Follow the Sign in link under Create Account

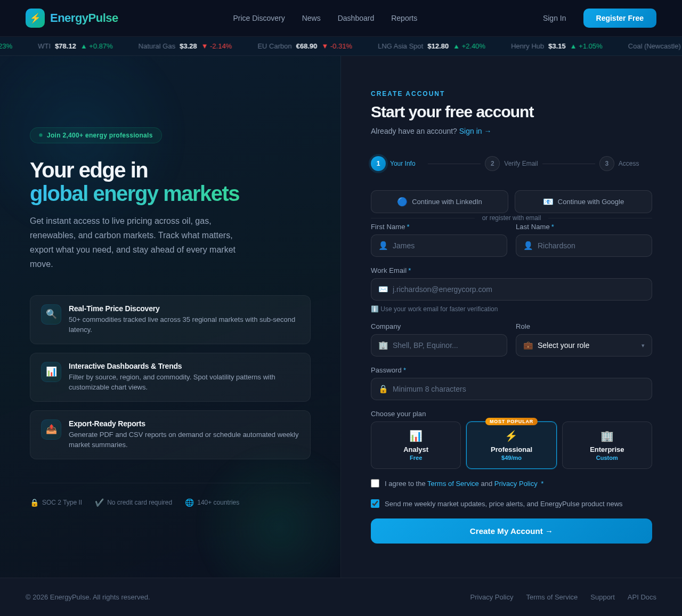[x=474, y=131]
